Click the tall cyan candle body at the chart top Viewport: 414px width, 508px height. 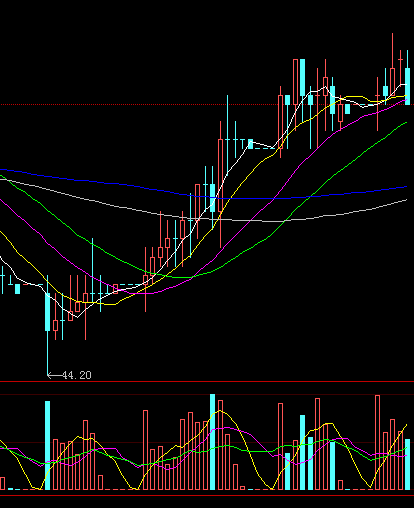click(302, 78)
